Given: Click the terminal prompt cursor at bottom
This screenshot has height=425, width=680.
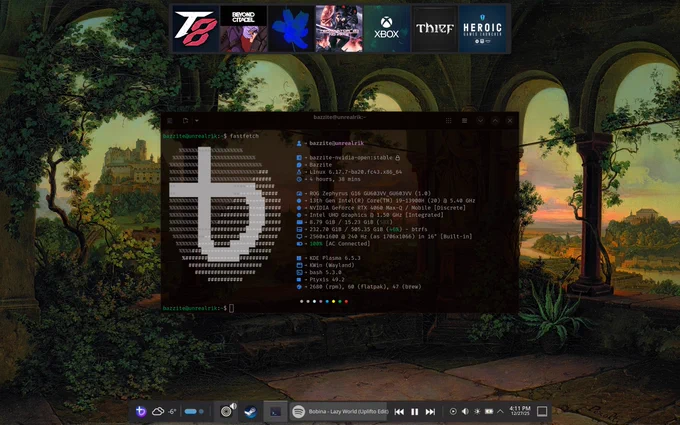Looking at the screenshot, I should [232, 308].
